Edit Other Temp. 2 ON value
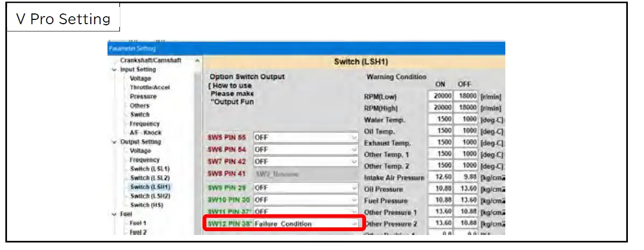644x250 pixels. pos(440,166)
